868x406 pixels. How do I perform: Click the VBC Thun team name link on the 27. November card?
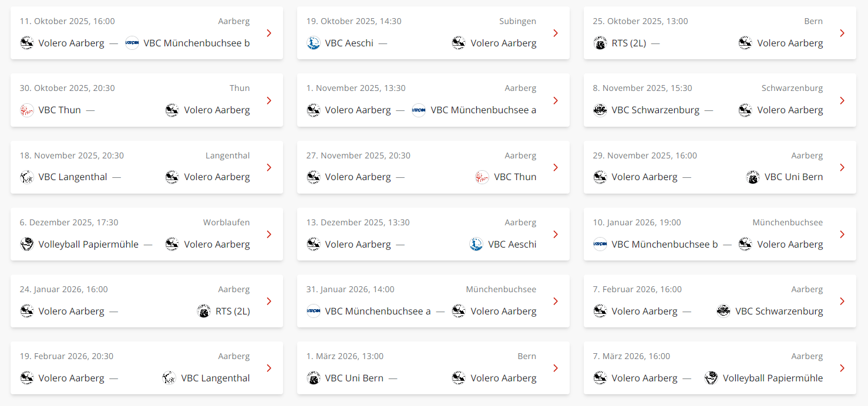(515, 177)
